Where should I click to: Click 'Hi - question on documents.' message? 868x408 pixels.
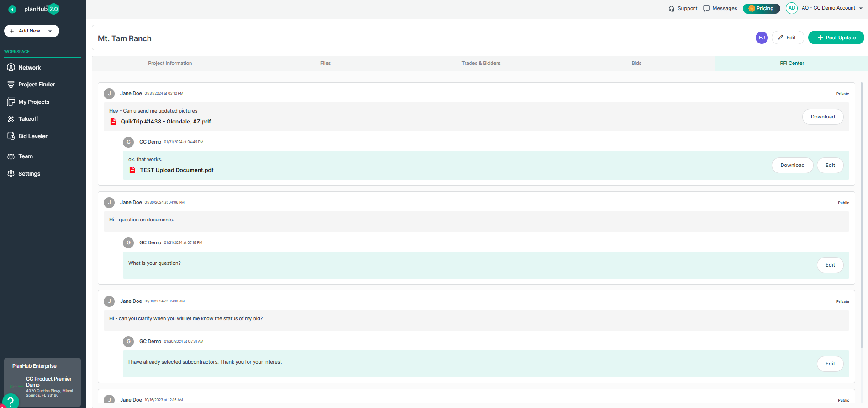click(142, 220)
